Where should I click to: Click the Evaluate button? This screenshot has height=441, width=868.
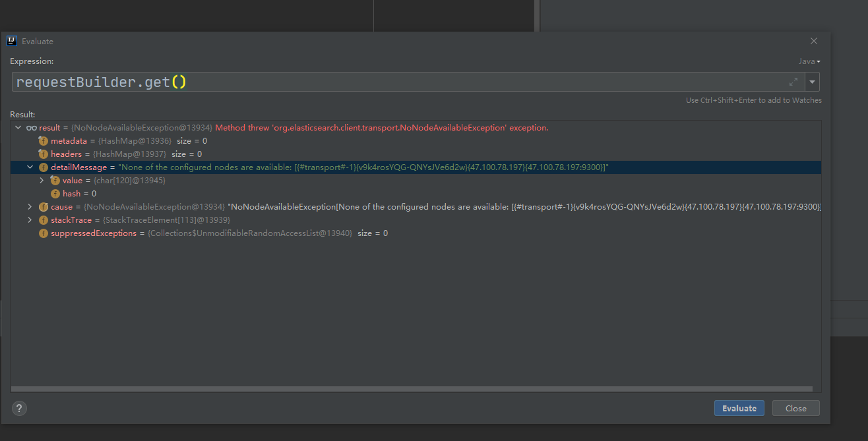pos(739,408)
